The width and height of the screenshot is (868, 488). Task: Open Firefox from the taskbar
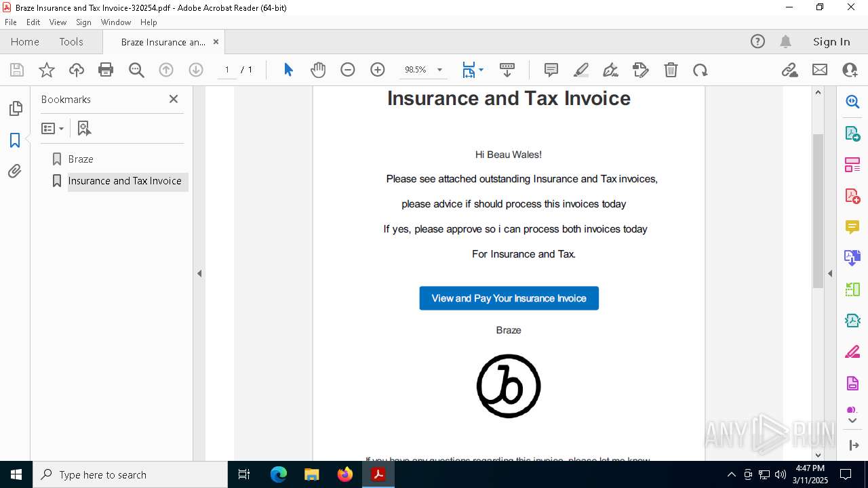pos(345,474)
